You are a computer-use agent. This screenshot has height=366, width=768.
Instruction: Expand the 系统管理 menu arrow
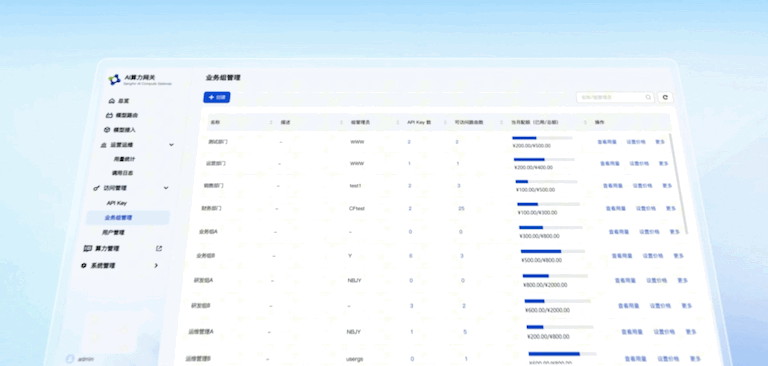(156, 265)
